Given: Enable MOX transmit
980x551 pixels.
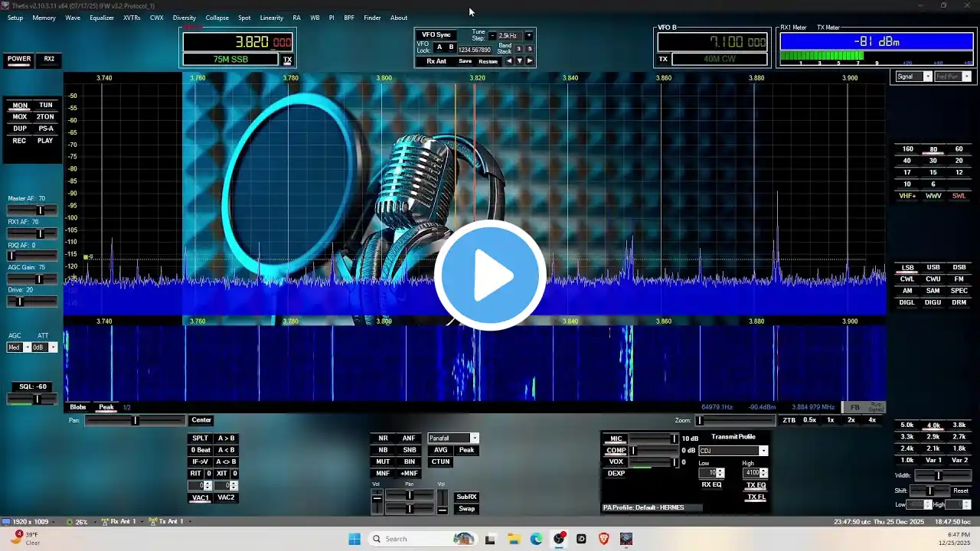Looking at the screenshot, I should tap(20, 117).
